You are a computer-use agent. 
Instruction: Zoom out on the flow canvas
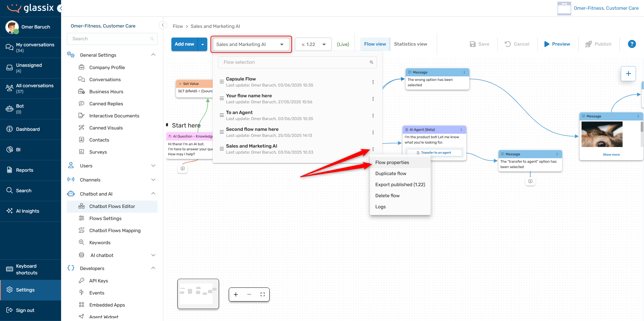[x=249, y=295]
